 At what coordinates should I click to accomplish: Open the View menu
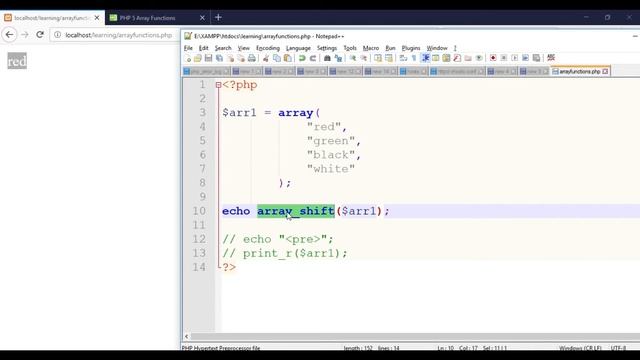pos(244,48)
